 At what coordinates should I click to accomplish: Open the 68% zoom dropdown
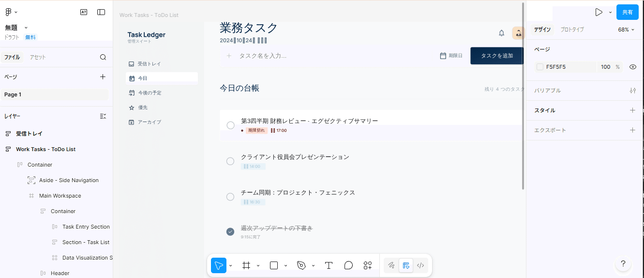[626, 30]
